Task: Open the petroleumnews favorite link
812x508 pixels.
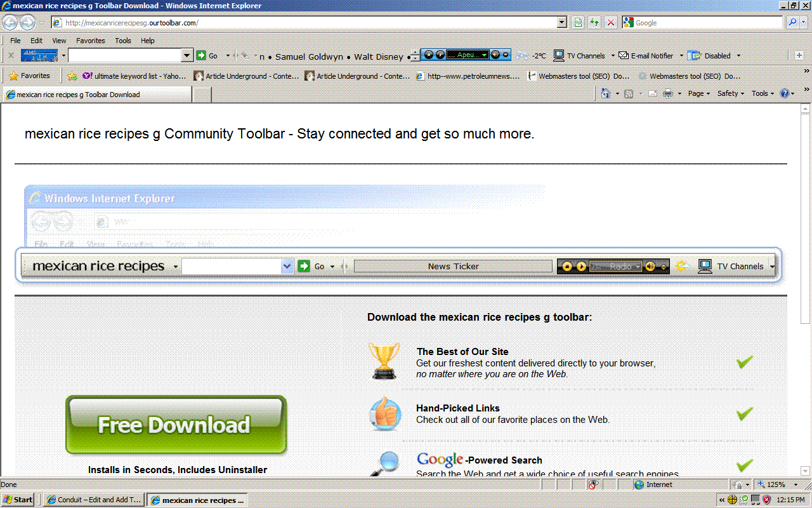Action: point(468,76)
